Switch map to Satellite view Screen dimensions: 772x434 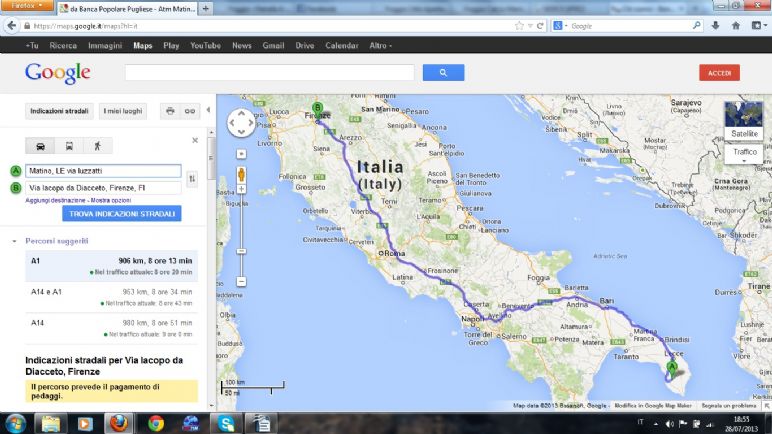pos(744,120)
